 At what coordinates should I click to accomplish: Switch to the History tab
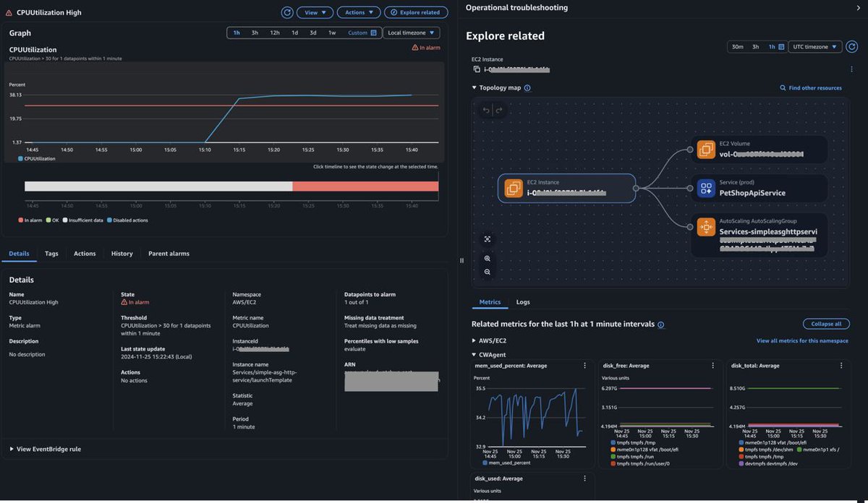pos(122,254)
